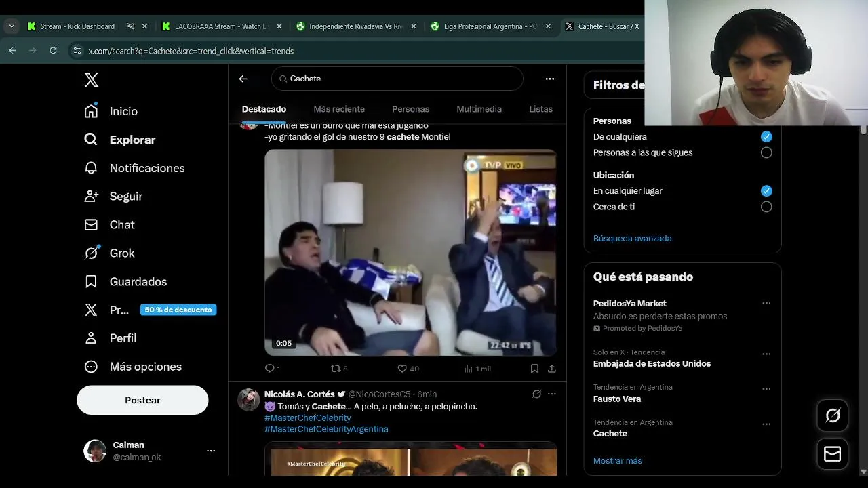Open Nicolás A. Cortés profile name

[x=299, y=394]
